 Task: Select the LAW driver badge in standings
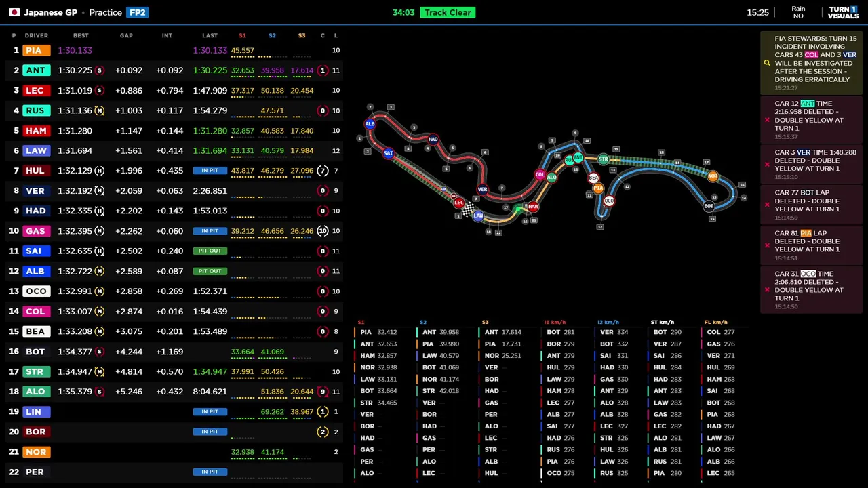coord(36,150)
